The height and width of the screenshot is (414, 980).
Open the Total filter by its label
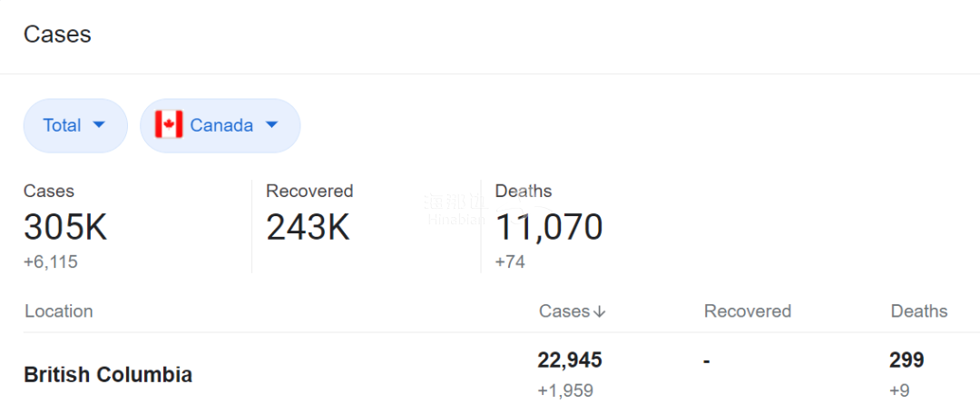click(62, 125)
